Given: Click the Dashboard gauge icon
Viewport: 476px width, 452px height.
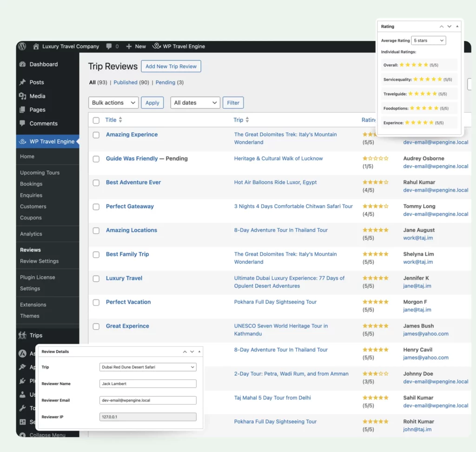Looking at the screenshot, I should point(22,64).
